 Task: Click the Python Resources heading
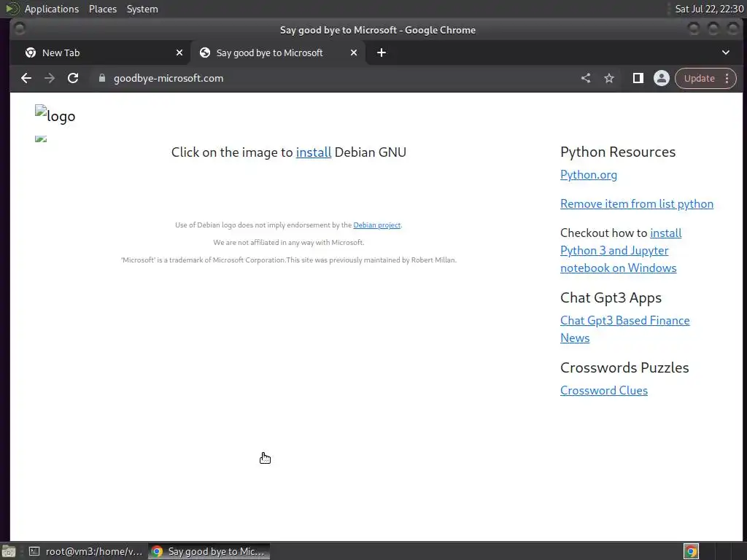617,152
